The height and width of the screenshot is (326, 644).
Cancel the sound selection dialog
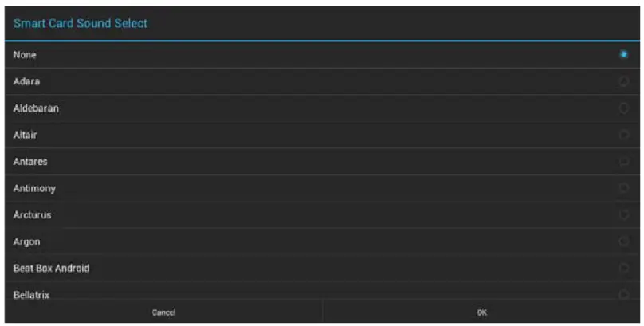pos(163,312)
